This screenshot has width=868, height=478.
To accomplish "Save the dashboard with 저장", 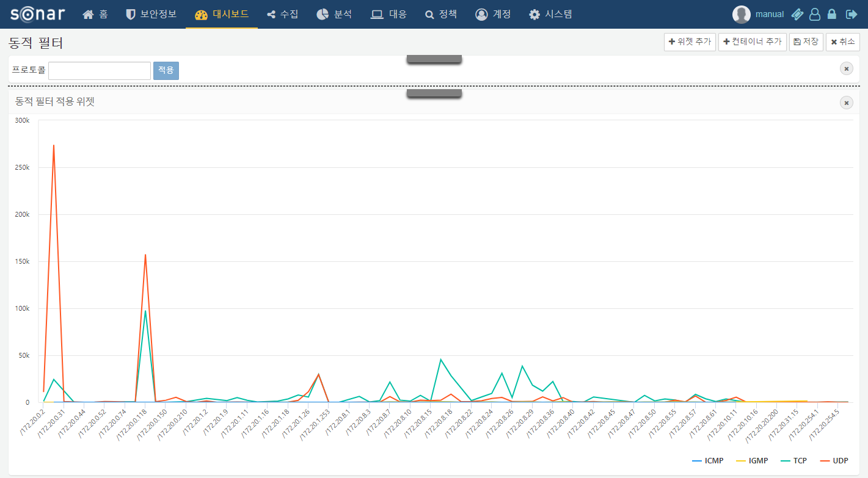I will point(806,42).
